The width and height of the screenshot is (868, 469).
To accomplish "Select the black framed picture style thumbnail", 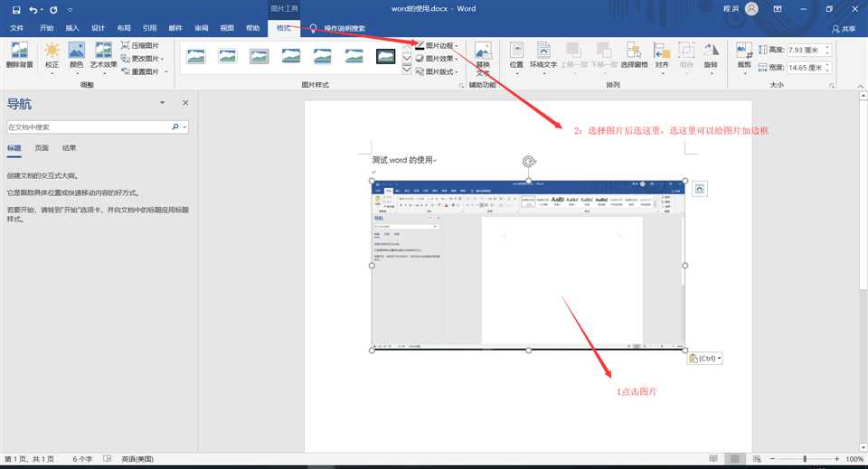I will pos(385,56).
